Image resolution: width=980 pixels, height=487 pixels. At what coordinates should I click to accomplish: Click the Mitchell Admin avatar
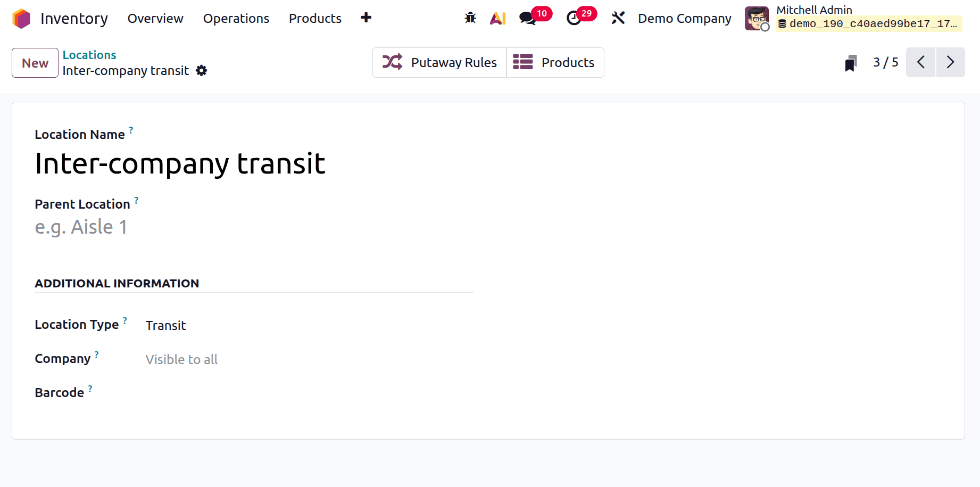(x=756, y=18)
